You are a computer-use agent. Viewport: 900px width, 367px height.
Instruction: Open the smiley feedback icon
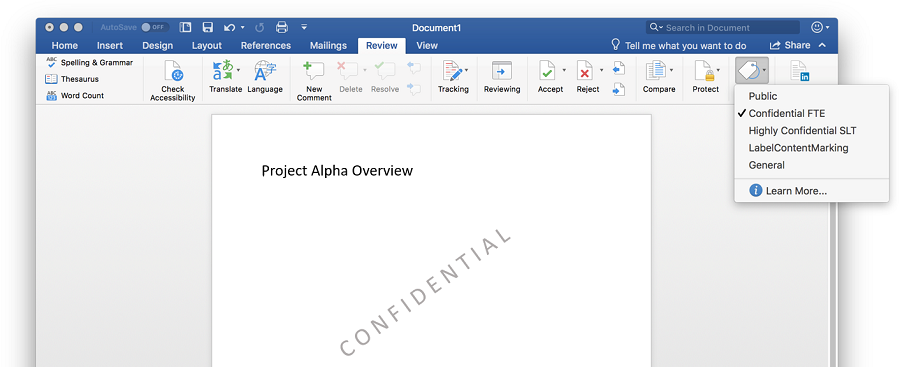817,27
